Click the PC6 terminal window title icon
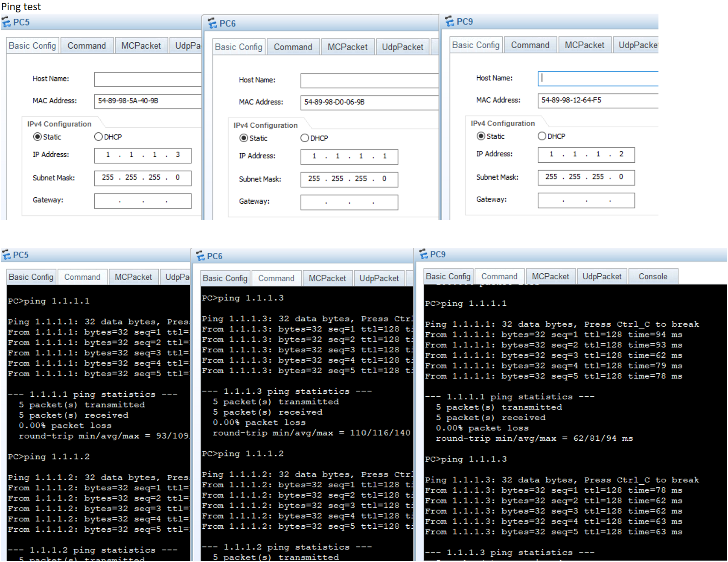The height and width of the screenshot is (562, 728). pos(200,256)
